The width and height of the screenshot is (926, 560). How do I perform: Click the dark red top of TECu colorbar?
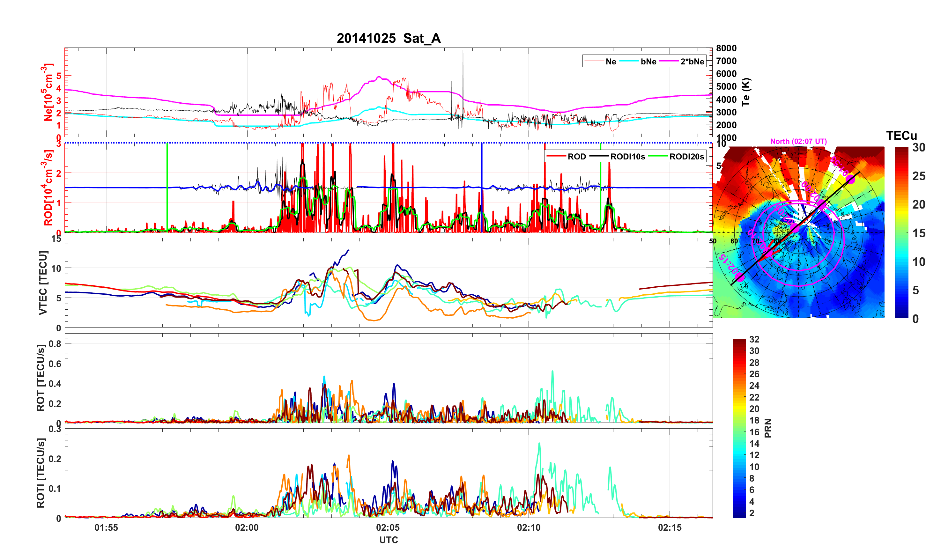coord(901,150)
